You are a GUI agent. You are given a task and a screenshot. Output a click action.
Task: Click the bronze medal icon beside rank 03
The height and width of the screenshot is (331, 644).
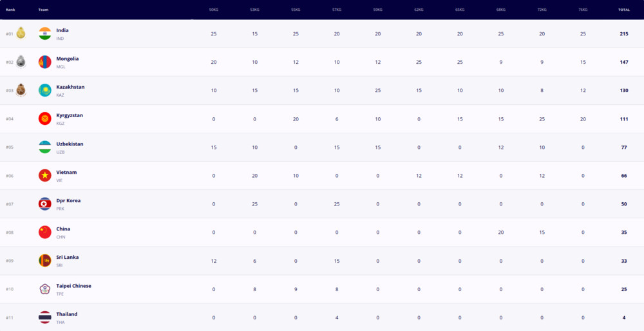[x=21, y=90]
